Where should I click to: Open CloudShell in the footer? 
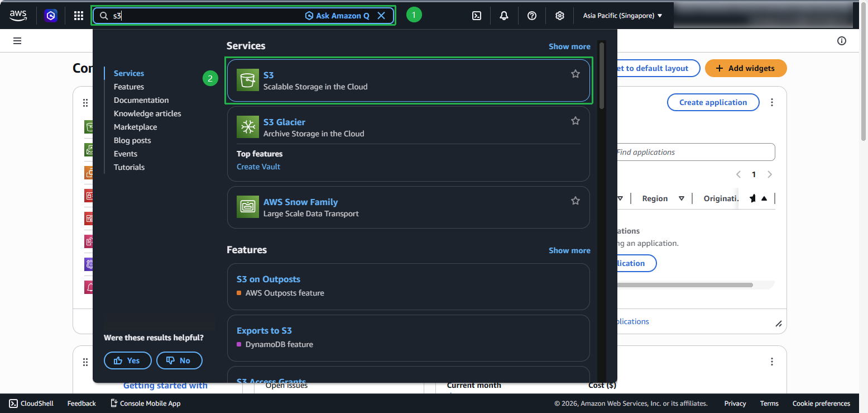pyautogui.click(x=31, y=403)
